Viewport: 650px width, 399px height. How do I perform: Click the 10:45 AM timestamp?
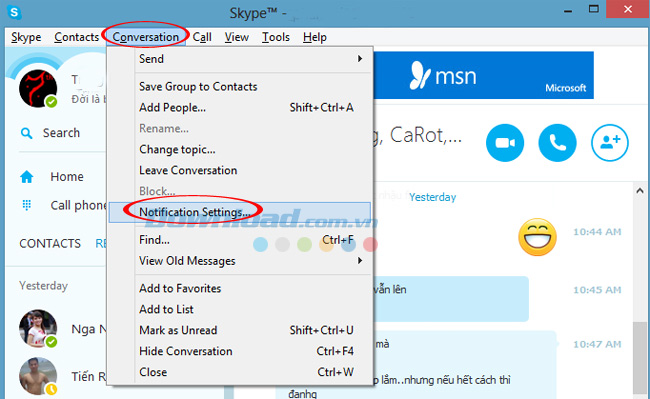pos(597,290)
